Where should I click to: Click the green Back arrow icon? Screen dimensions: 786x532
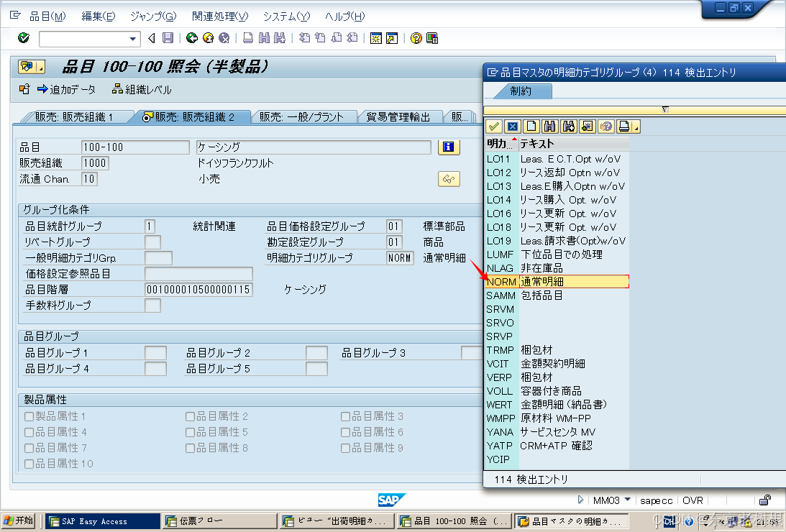pyautogui.click(x=191, y=38)
